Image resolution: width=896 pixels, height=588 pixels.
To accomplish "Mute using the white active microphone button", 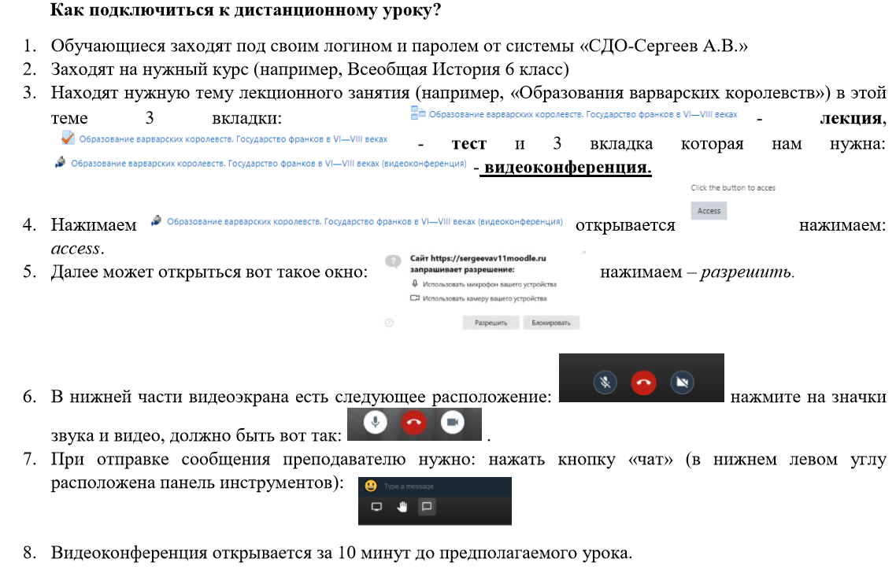I will pyautogui.click(x=375, y=423).
